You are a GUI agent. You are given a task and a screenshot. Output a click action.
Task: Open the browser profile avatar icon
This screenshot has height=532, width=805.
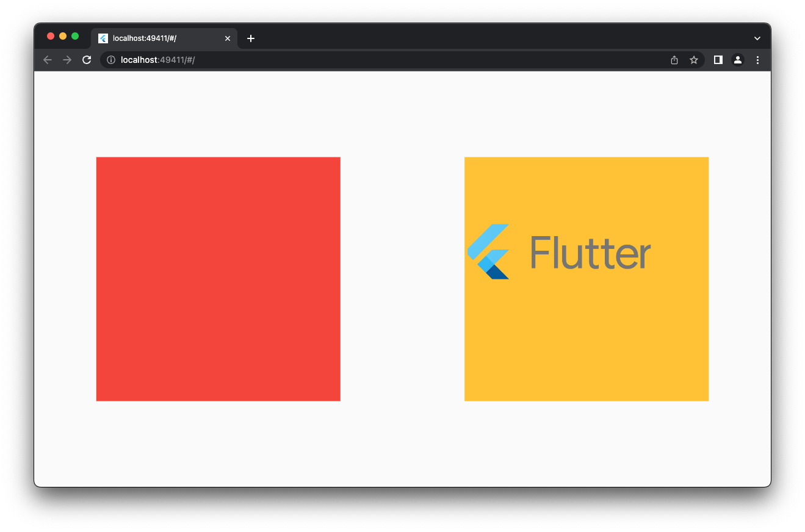point(738,60)
